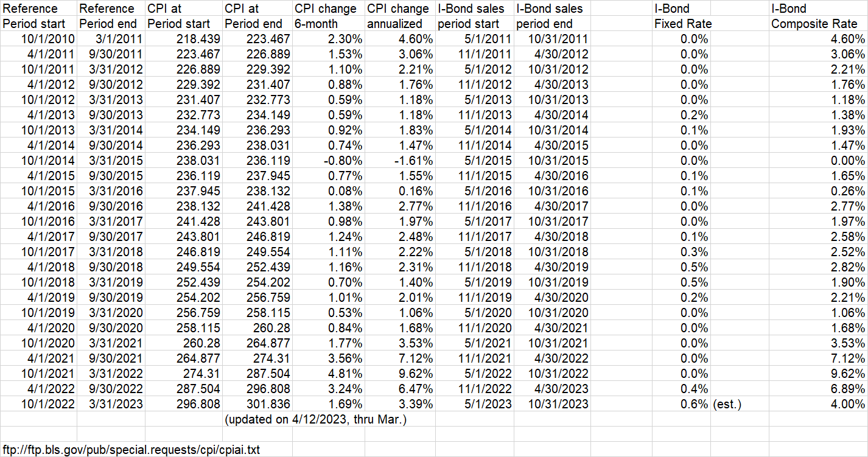Select the -0.80% 6-month change cell
Image resolution: width=868 pixels, height=457 pixels.
point(329,161)
